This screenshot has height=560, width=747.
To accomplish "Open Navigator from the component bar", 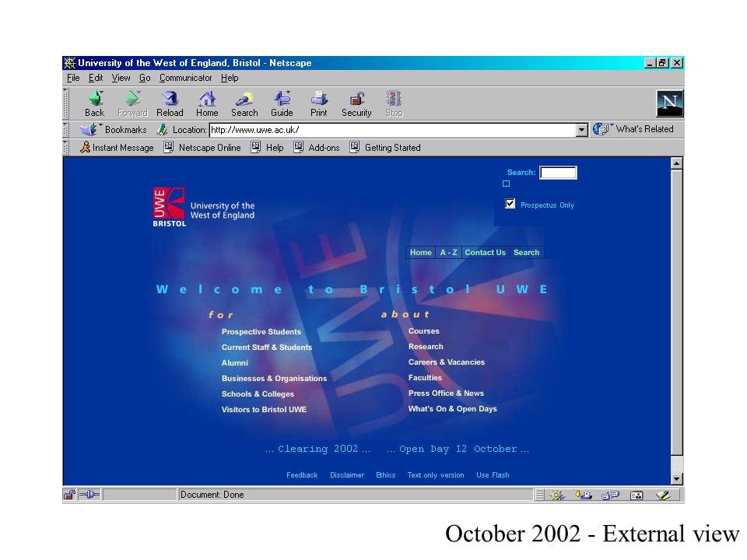I will coord(557,495).
